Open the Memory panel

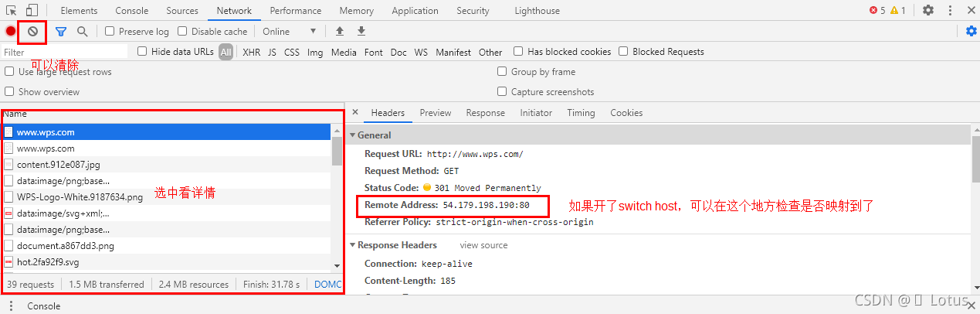tap(357, 11)
